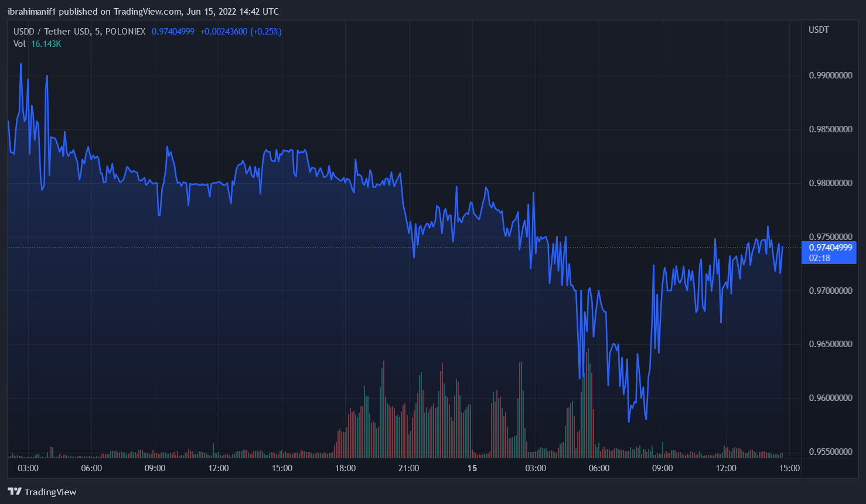Click the 16.143K volume value
Image resolution: width=866 pixels, height=504 pixels.
[x=46, y=44]
